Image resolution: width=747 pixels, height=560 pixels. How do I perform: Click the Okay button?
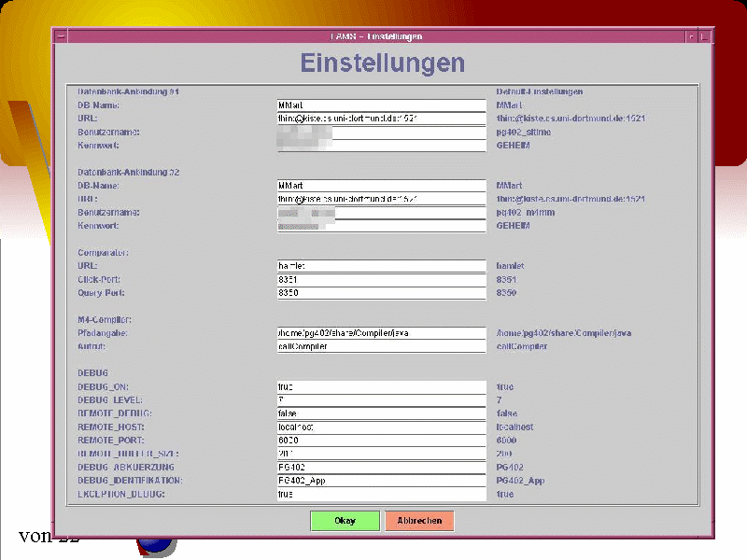pyautogui.click(x=345, y=521)
